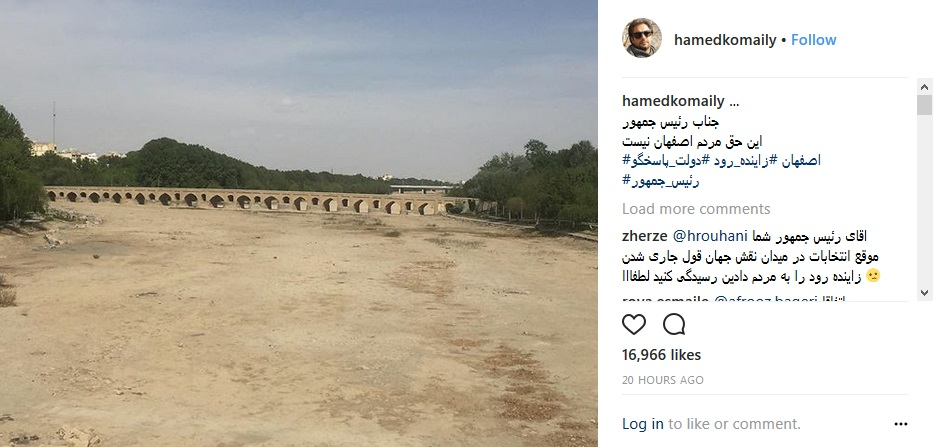Open hamedkomaily username in header
933x447 pixels.
(x=725, y=40)
